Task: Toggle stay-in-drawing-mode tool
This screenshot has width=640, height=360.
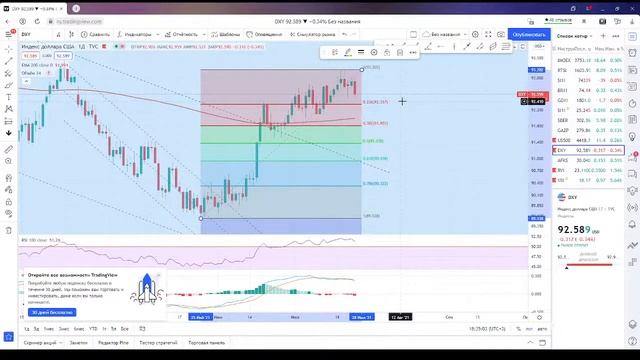Action: (9, 190)
